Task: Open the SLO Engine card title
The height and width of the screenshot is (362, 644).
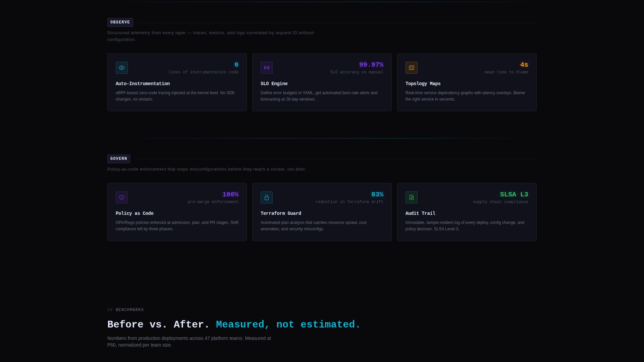Action: [274, 84]
